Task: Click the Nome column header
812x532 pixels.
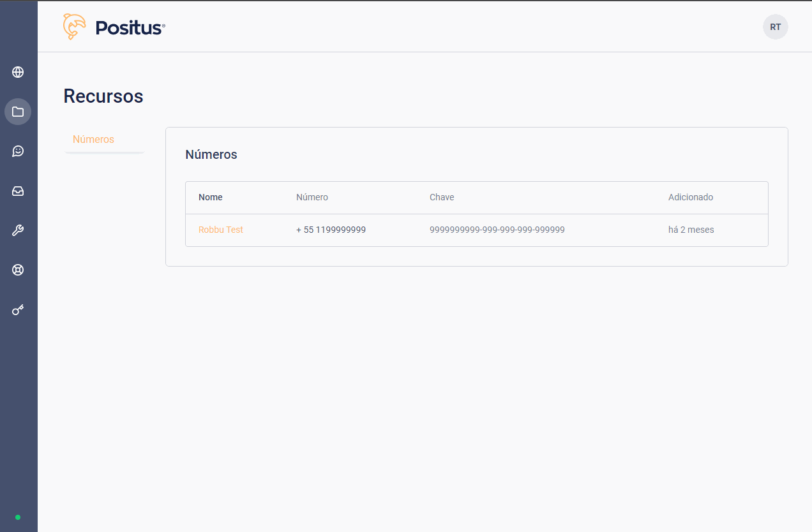Action: click(x=211, y=197)
